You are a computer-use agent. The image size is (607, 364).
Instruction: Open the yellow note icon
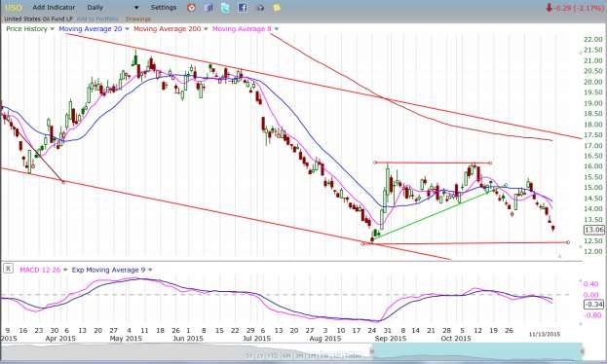pyautogui.click(x=277, y=8)
